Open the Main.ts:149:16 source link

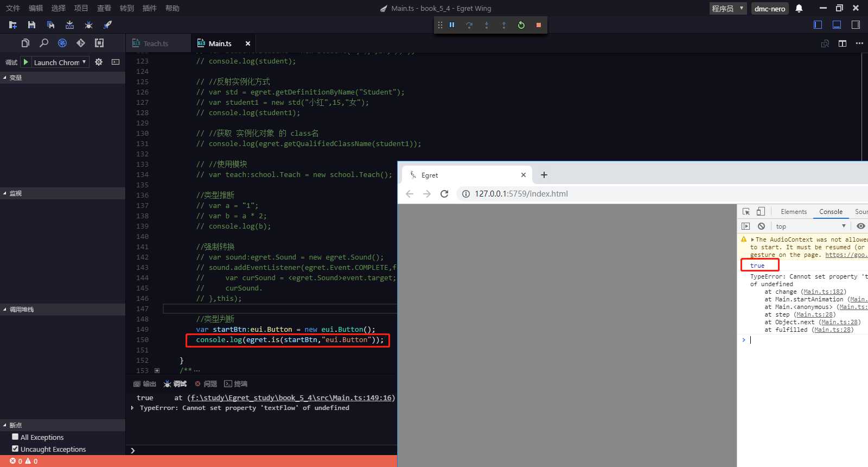pos(291,397)
